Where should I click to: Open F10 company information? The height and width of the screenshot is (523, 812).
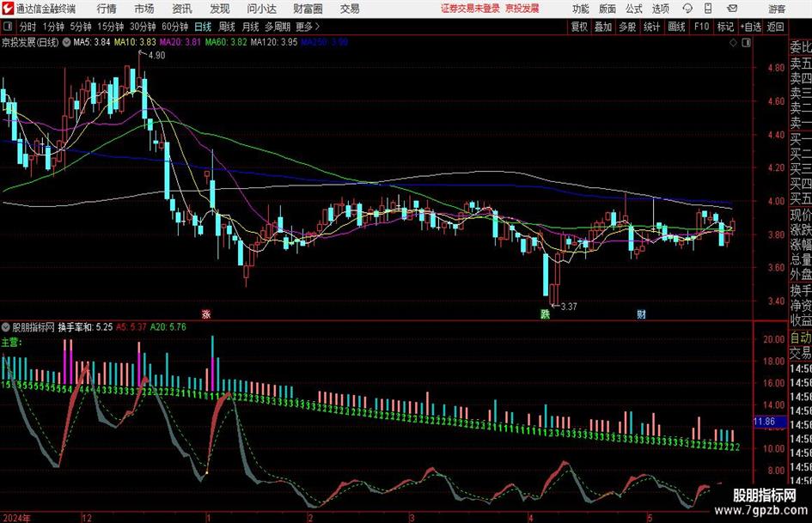coord(701,27)
